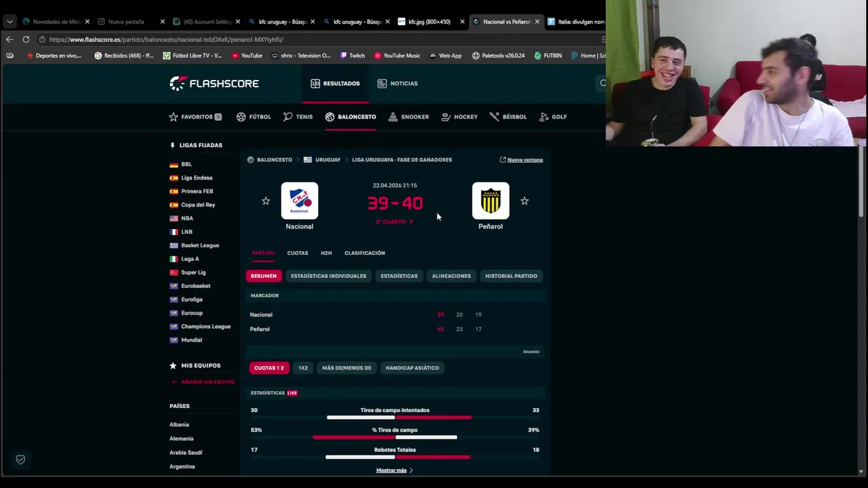This screenshot has height=488, width=868.
Task: Switch to the Partido tab
Action: click(263, 253)
